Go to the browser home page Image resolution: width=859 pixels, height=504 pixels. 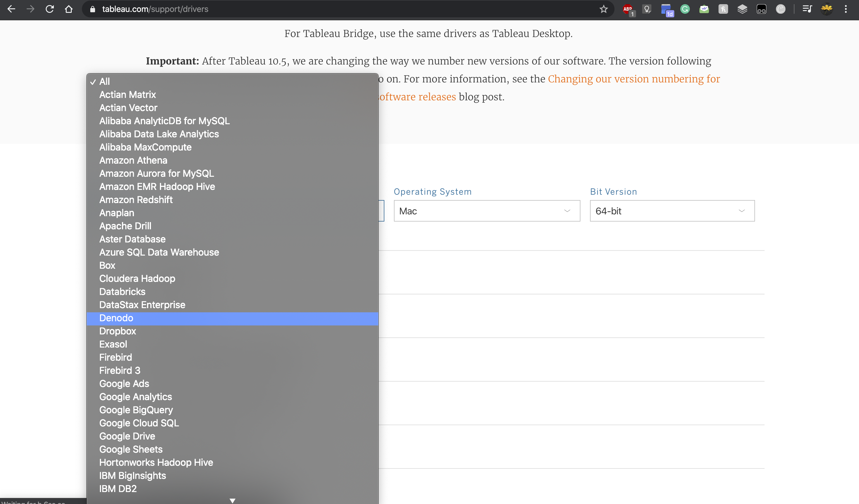point(69,9)
